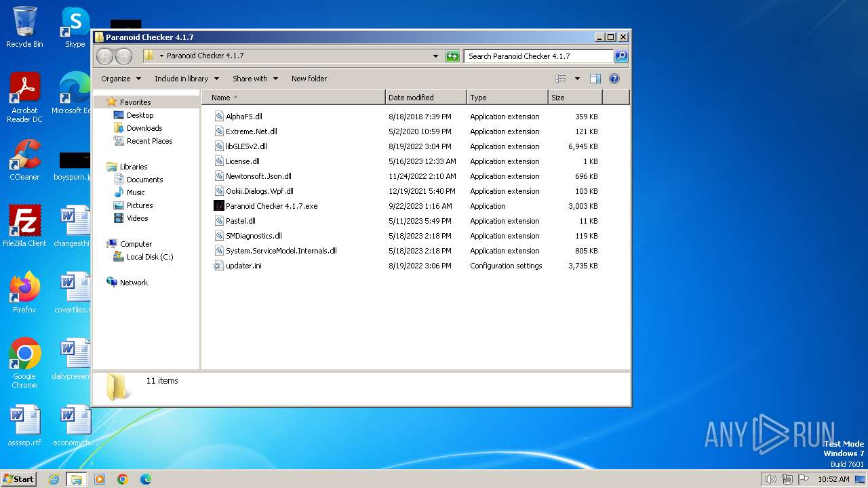Open Explorer help question mark icon
The width and height of the screenshot is (868, 488).
point(614,79)
